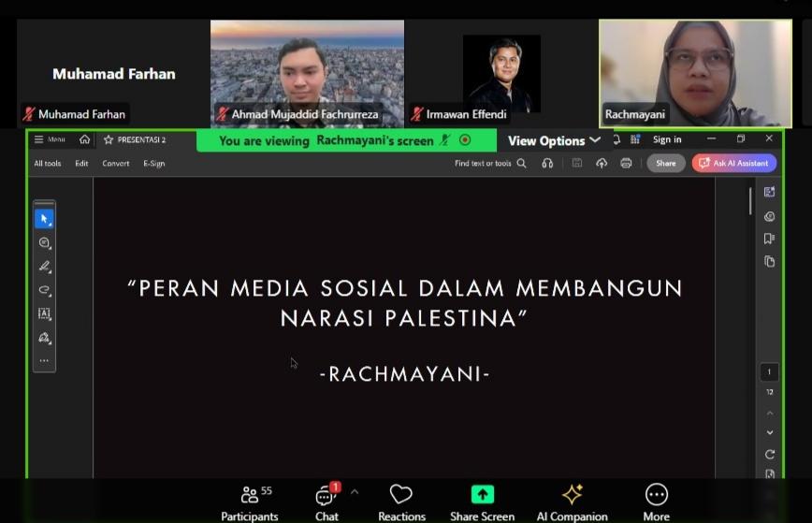Viewport: 812px width, 523px height.
Task: Expand the View Options dropdown
Action: click(554, 140)
